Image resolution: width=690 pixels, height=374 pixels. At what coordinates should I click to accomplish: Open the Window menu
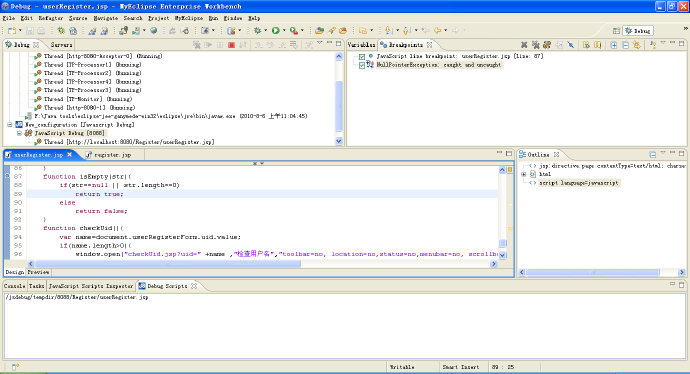[233, 18]
